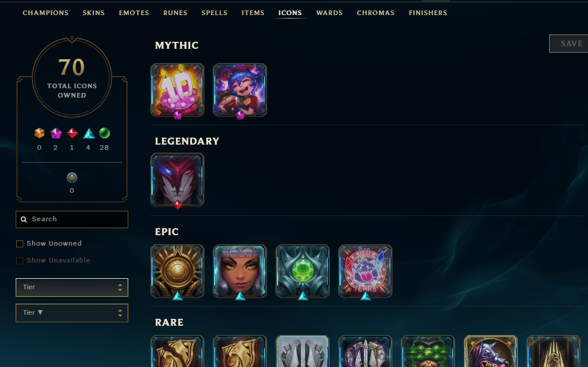Enable the Show Unowned checkbox

pos(20,244)
